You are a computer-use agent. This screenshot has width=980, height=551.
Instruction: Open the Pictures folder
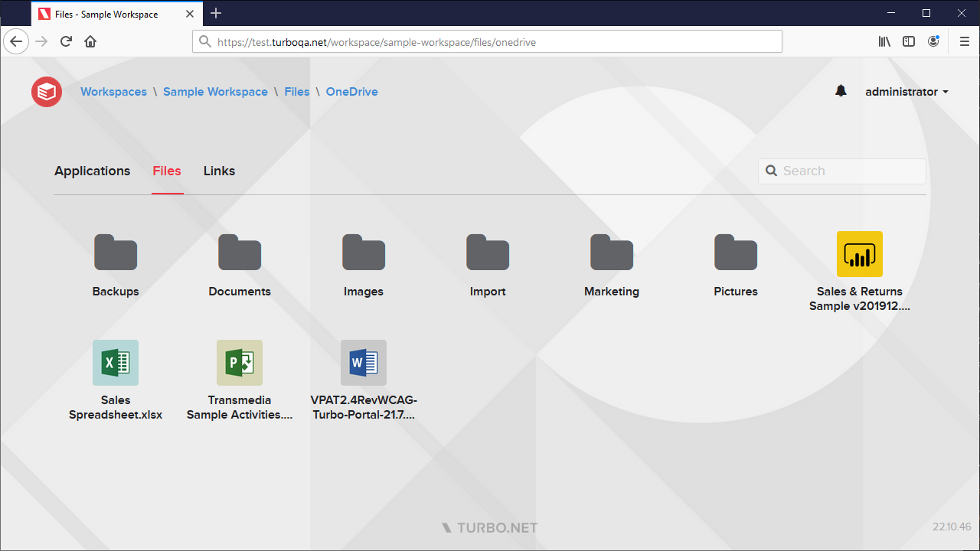[735, 252]
